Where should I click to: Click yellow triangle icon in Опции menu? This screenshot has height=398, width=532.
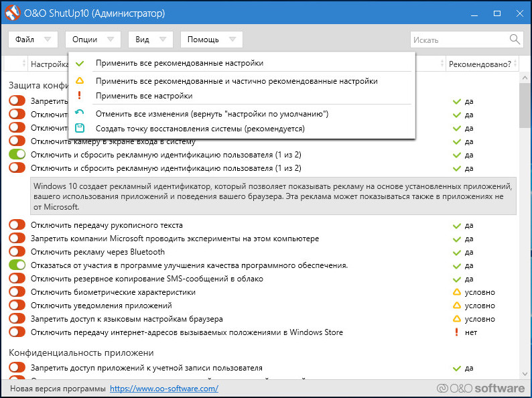pyautogui.click(x=79, y=81)
